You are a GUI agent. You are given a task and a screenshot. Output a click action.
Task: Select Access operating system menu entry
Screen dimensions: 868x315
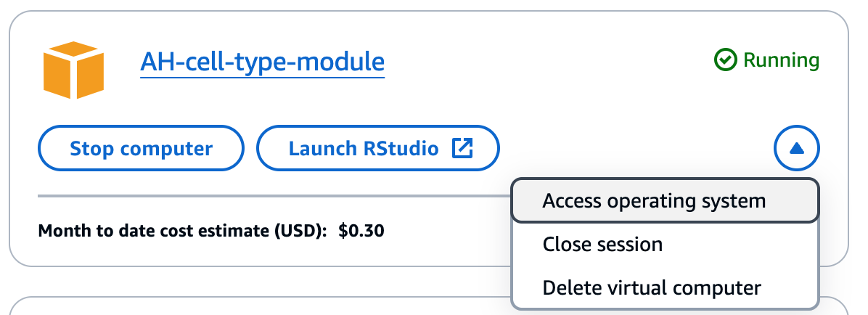coord(665,200)
